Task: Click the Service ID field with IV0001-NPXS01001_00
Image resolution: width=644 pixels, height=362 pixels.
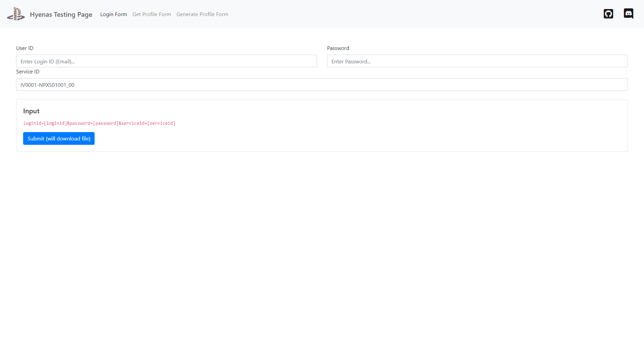Action: 322,85
